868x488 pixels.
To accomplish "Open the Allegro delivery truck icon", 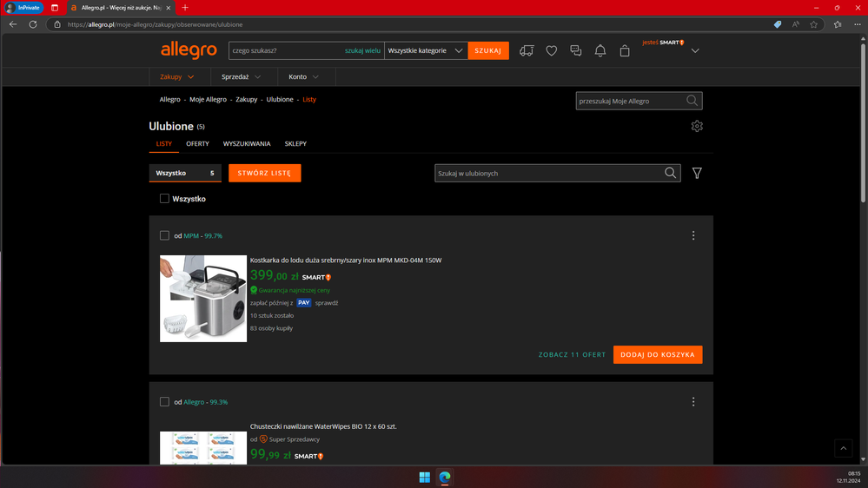I will tap(527, 51).
